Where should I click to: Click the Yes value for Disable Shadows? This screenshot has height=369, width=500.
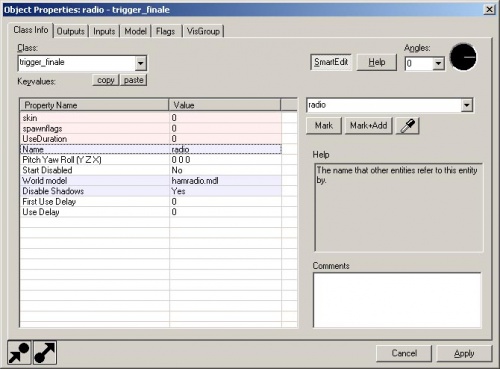pyautogui.click(x=225, y=191)
